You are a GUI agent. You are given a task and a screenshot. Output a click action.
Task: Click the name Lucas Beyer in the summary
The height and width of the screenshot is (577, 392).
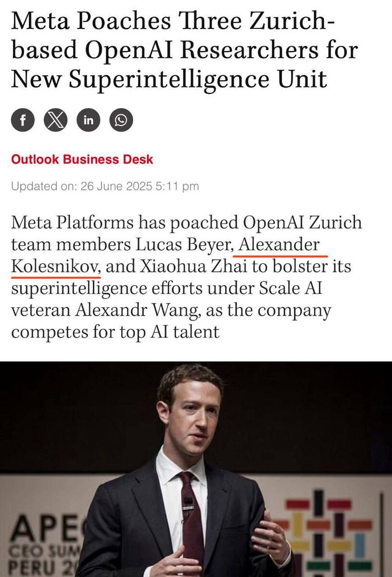185,244
